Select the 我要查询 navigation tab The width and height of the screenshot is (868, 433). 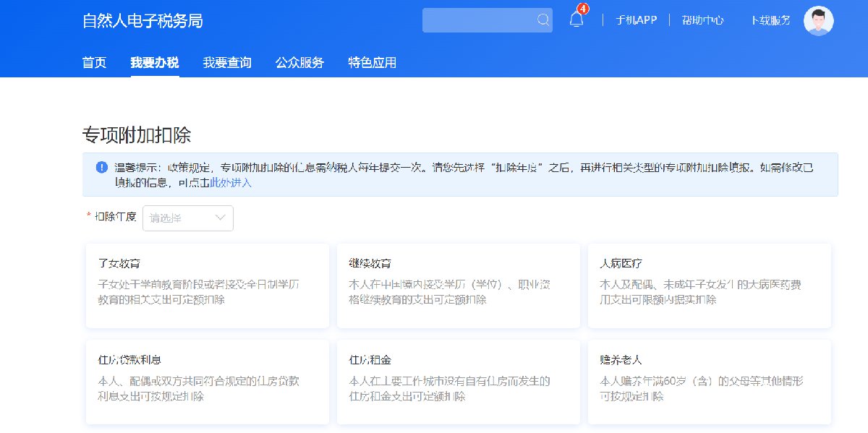(x=227, y=62)
